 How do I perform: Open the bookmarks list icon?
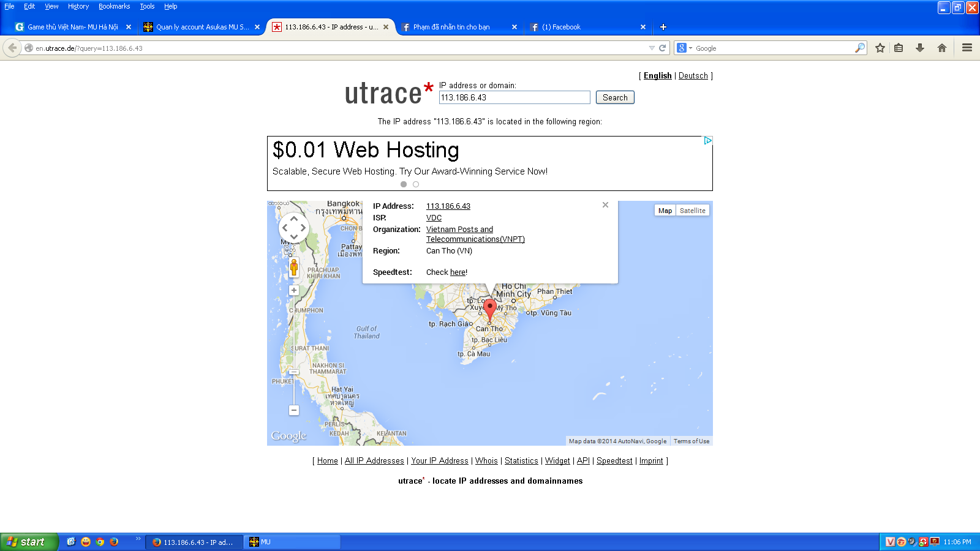coord(899,48)
